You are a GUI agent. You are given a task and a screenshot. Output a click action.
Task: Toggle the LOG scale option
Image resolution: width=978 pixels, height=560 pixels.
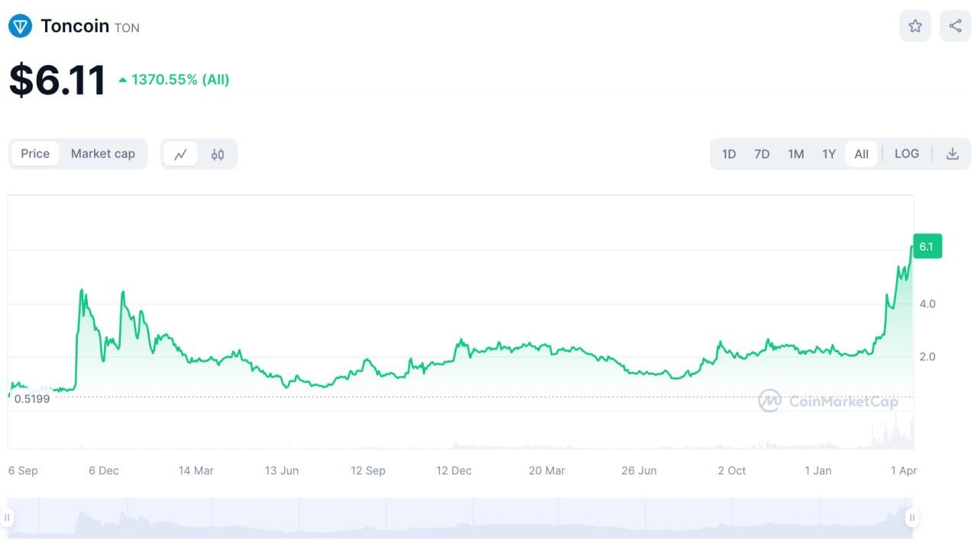(906, 154)
